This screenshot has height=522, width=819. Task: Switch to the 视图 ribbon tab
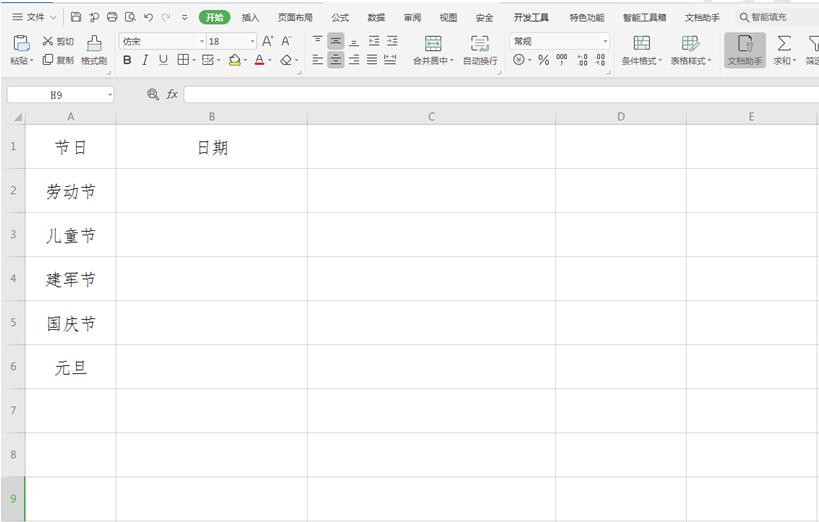click(448, 18)
